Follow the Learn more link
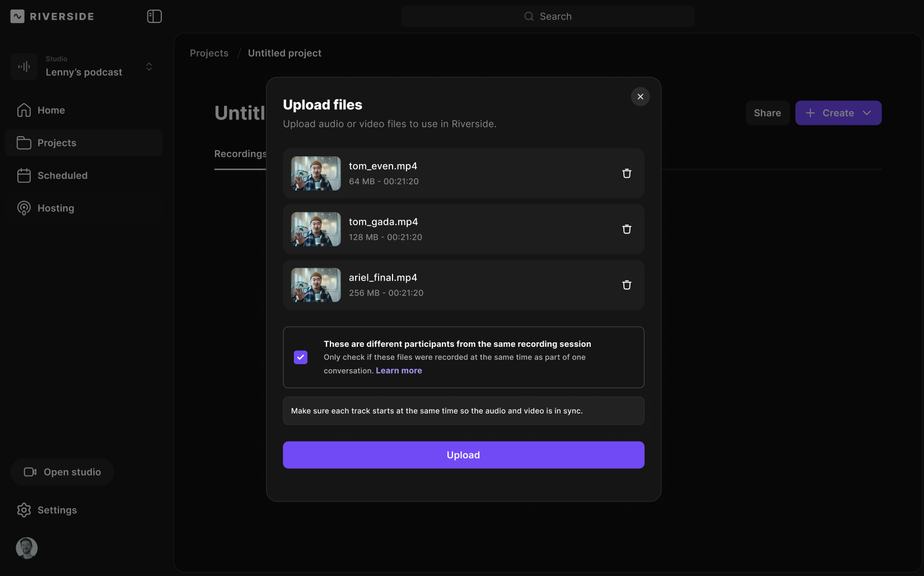Viewport: 924px width, 576px height. click(399, 370)
